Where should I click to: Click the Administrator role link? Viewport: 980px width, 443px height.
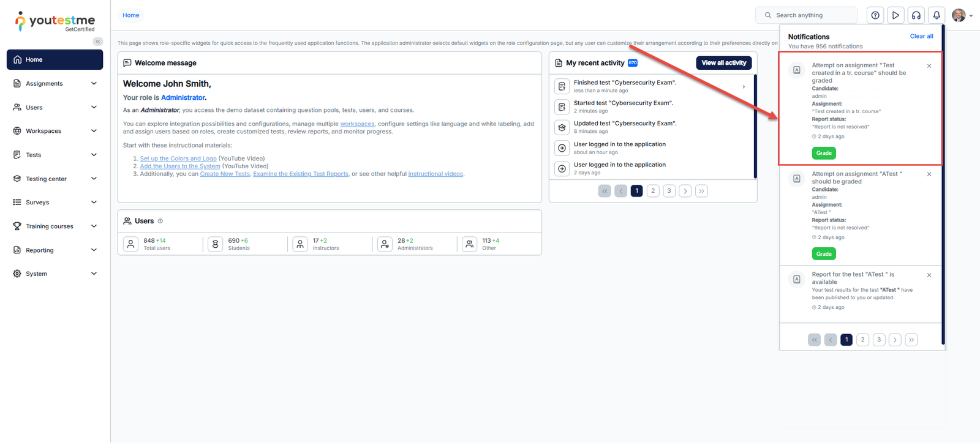[x=183, y=98]
